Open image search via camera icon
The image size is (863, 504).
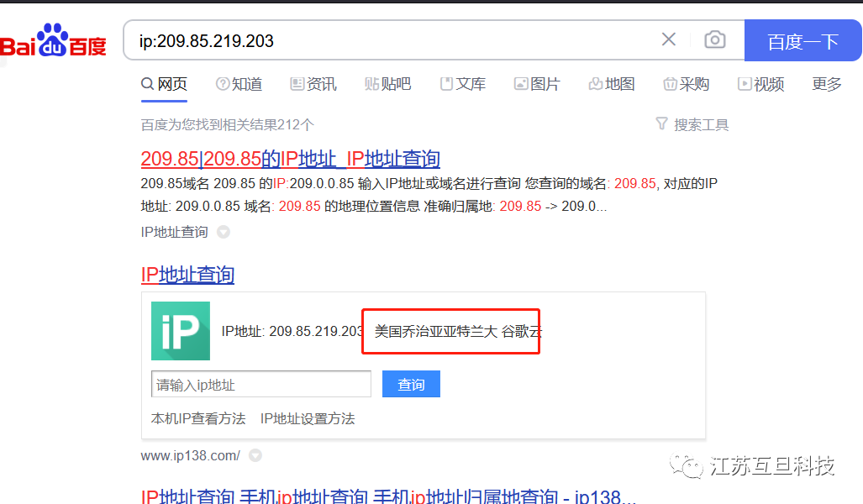tap(714, 39)
